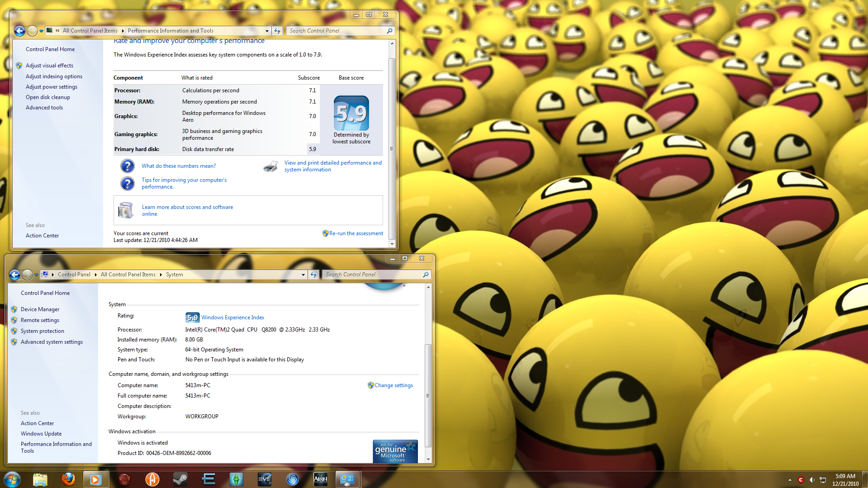Launch EVE Online from the taskbar
The height and width of the screenshot is (488, 868).
coord(265,479)
